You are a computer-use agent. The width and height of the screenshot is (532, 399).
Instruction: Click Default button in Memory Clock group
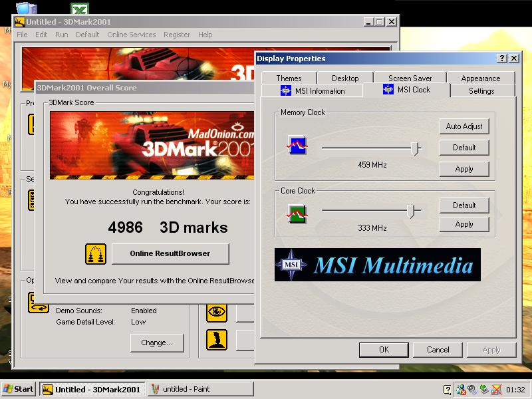pos(464,148)
